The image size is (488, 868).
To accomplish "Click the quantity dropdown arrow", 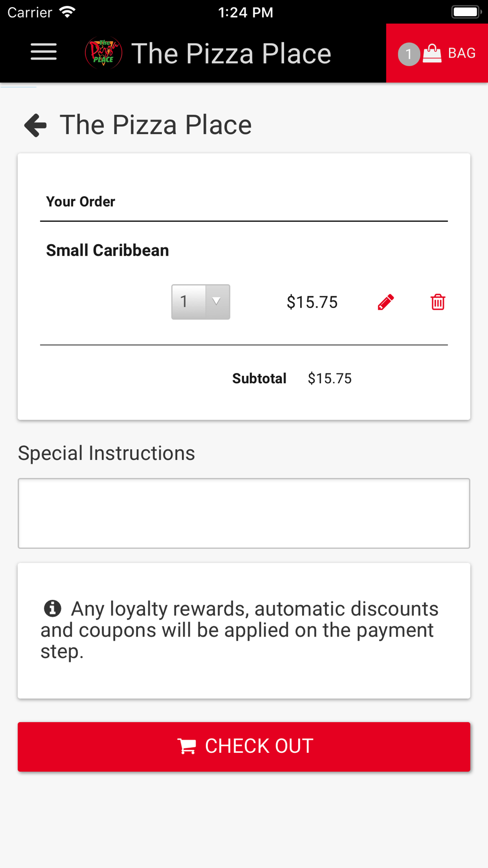I will pyautogui.click(x=217, y=302).
